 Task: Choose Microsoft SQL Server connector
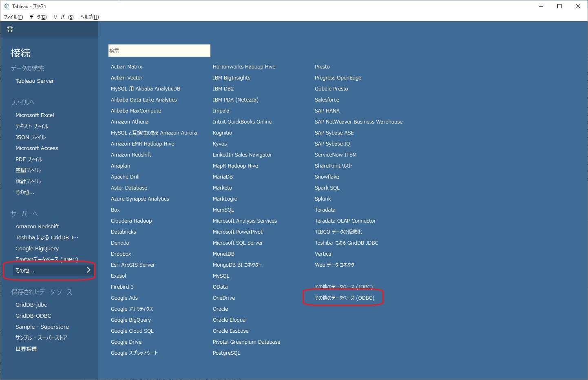click(238, 243)
